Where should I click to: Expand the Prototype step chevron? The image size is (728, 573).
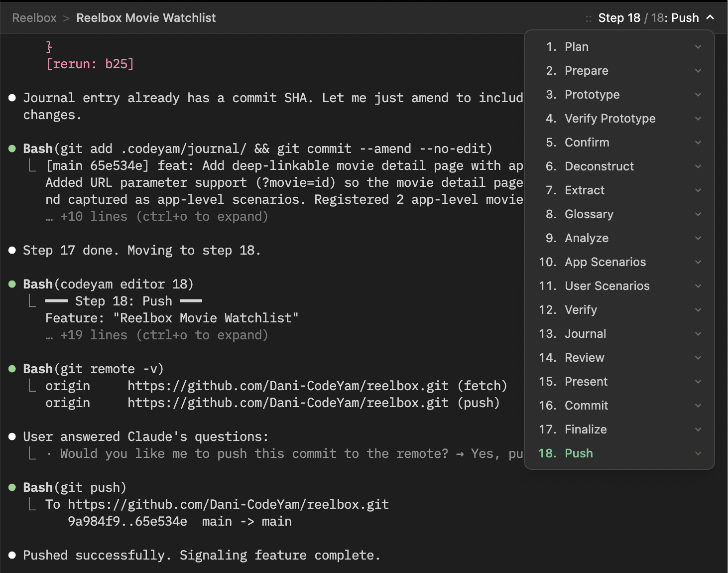[698, 95]
